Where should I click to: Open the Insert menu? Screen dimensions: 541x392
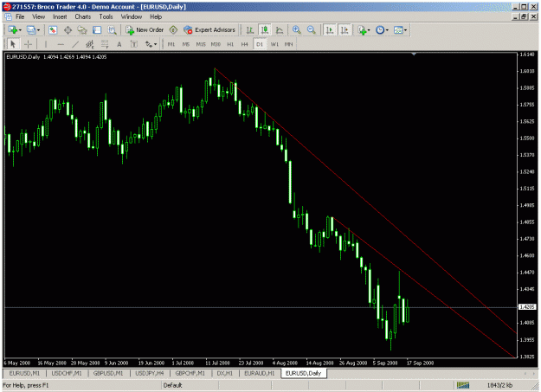pos(60,16)
